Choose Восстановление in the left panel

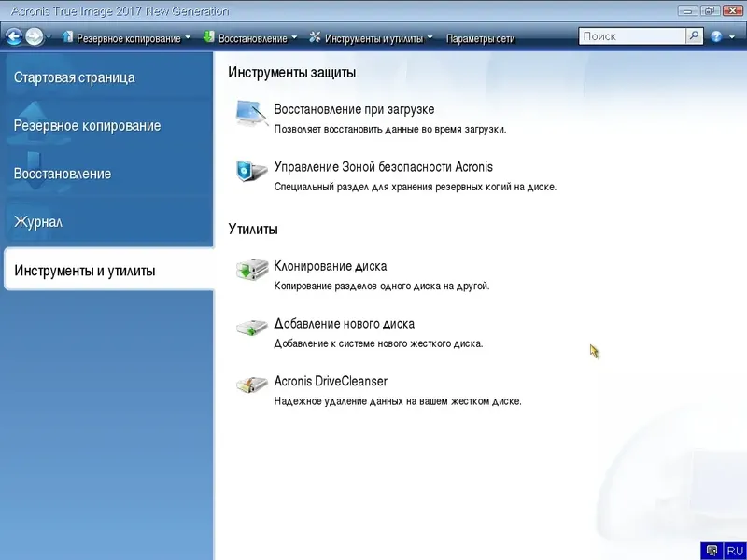[x=62, y=174]
